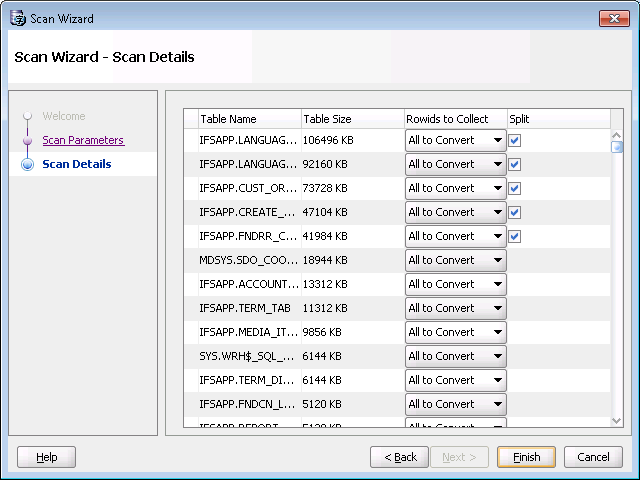This screenshot has height=480, width=640.
Task: Click the Split column header
Action: (x=559, y=119)
